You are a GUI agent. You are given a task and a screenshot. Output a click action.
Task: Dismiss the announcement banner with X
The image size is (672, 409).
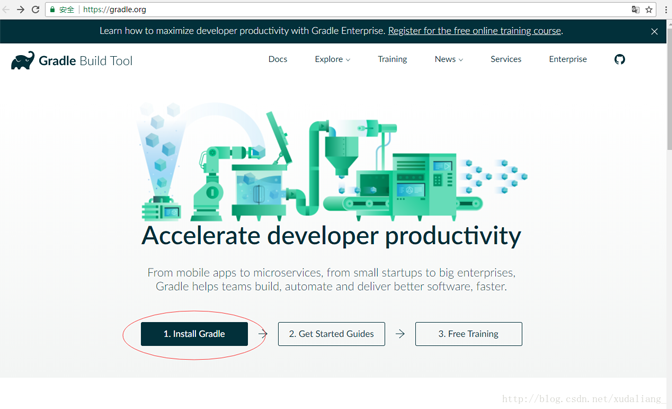tap(654, 31)
